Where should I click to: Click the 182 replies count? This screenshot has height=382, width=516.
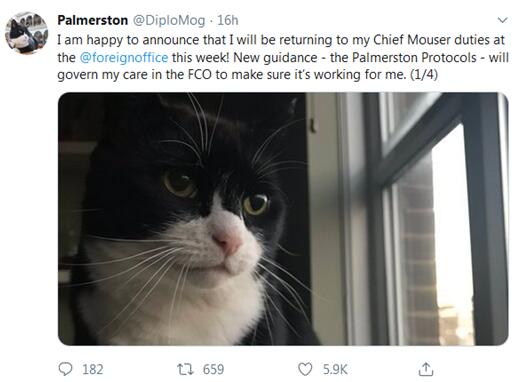click(93, 369)
